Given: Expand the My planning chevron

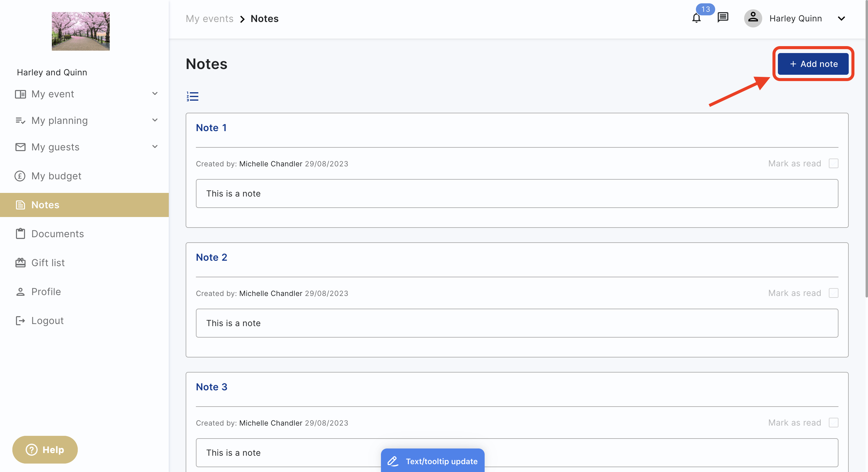Looking at the screenshot, I should pyautogui.click(x=155, y=120).
